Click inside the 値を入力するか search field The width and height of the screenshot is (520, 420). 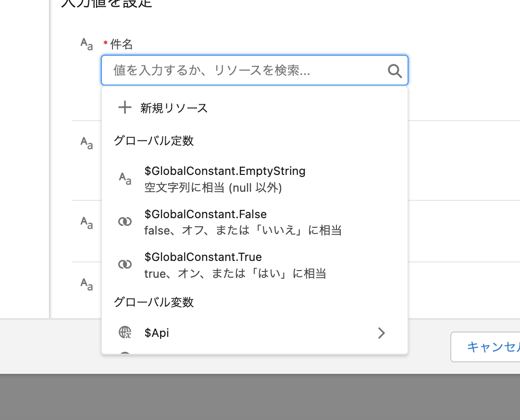(216, 70)
